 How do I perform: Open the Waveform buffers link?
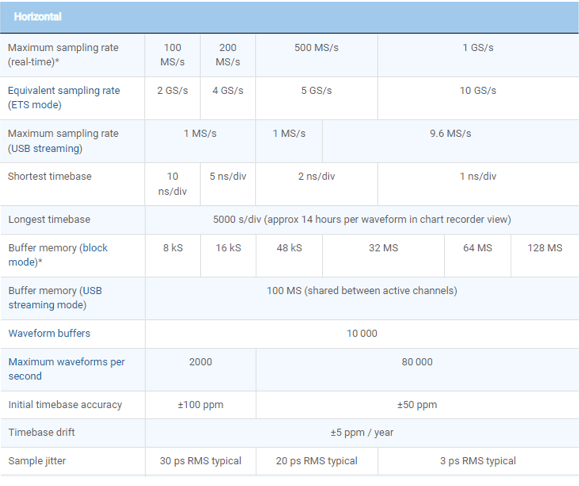coord(49,333)
